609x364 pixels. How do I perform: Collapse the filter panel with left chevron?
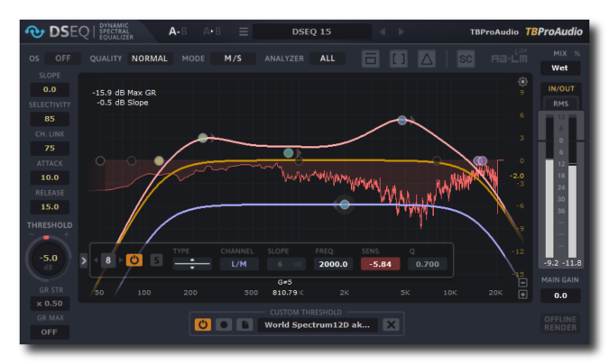click(x=84, y=260)
